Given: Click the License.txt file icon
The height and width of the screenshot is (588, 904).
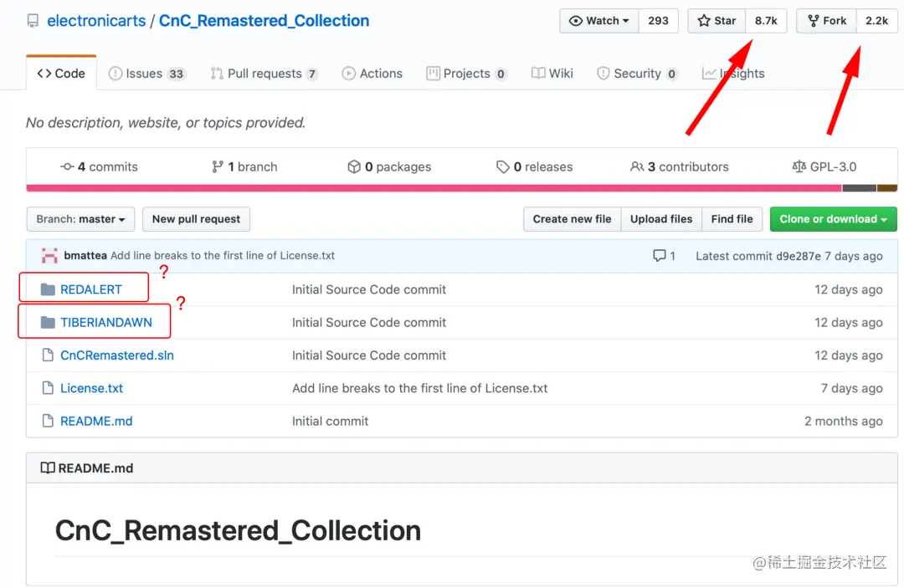Looking at the screenshot, I should click(48, 388).
